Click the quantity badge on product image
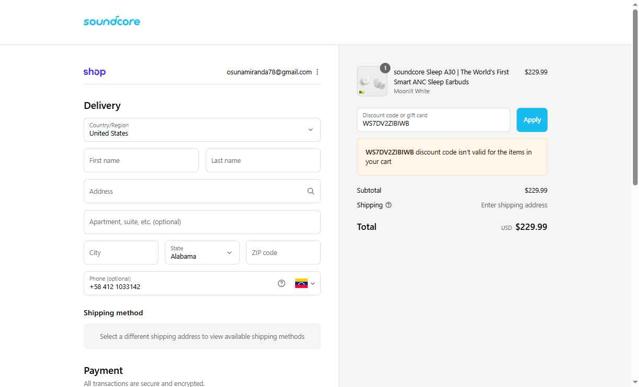This screenshot has width=639, height=387. click(385, 68)
